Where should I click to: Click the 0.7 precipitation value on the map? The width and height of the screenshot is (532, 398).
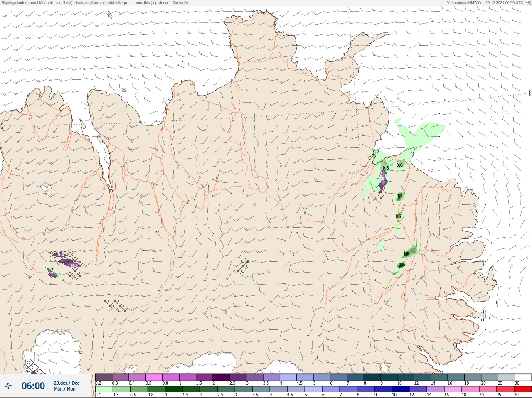(399, 216)
